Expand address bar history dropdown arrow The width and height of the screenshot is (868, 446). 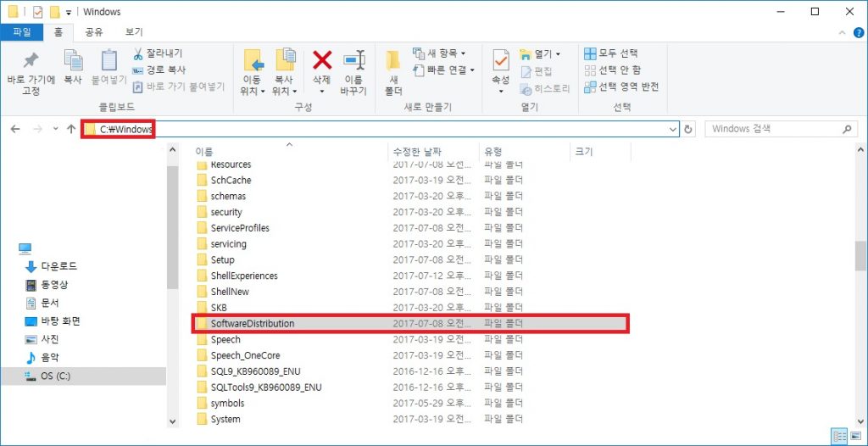[673, 130]
